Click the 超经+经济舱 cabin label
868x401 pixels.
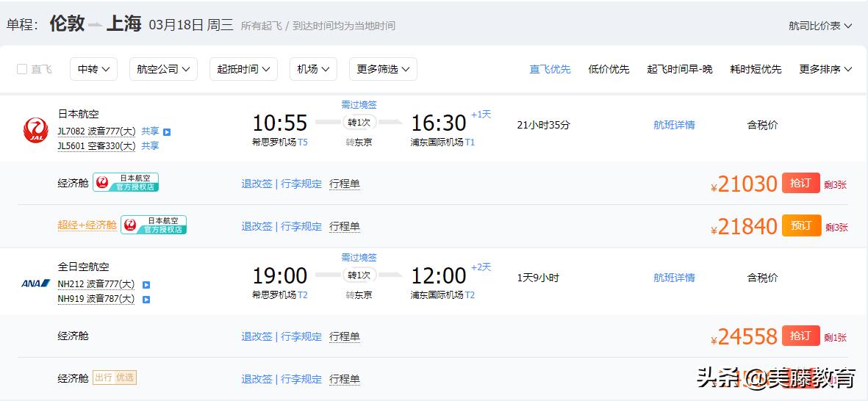point(87,225)
